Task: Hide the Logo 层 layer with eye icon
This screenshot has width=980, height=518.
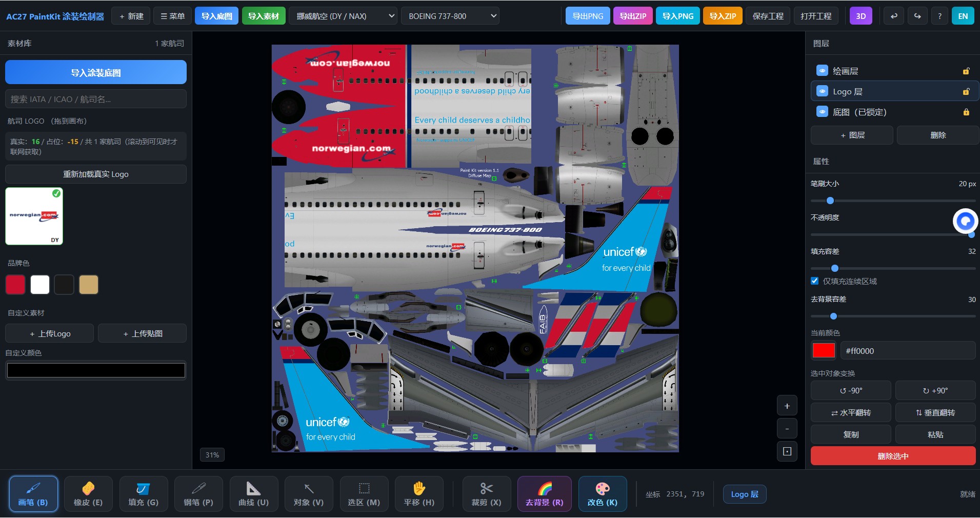Action: pyautogui.click(x=822, y=91)
